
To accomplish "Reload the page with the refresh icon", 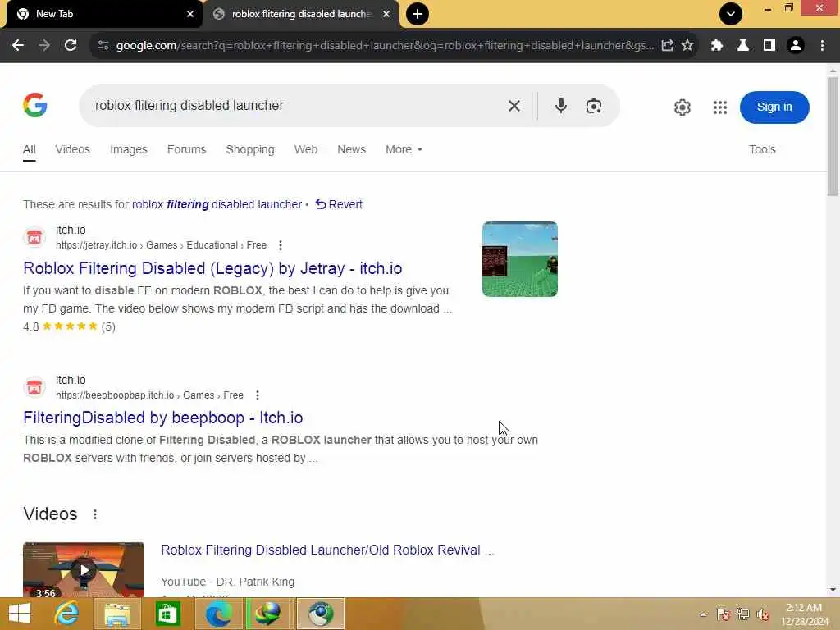I will point(71,46).
